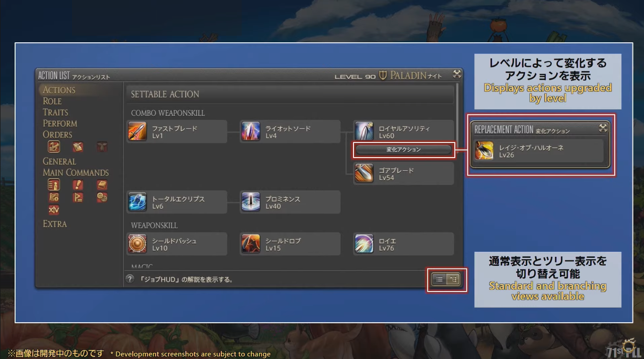Select the Total Eclipse Lv6 icon
This screenshot has height=359, width=644.
tap(137, 202)
